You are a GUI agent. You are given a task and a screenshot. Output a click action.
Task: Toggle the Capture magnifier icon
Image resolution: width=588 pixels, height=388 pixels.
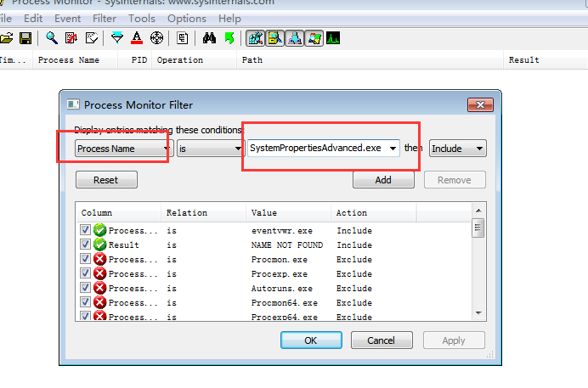[x=51, y=38]
